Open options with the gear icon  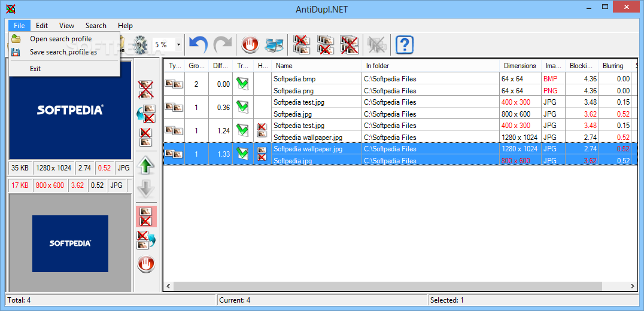(x=140, y=44)
